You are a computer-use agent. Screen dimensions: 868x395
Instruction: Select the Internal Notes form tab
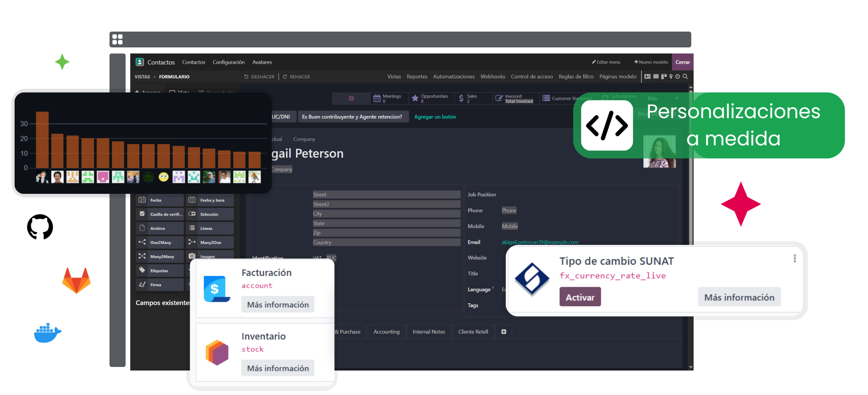[x=429, y=332]
